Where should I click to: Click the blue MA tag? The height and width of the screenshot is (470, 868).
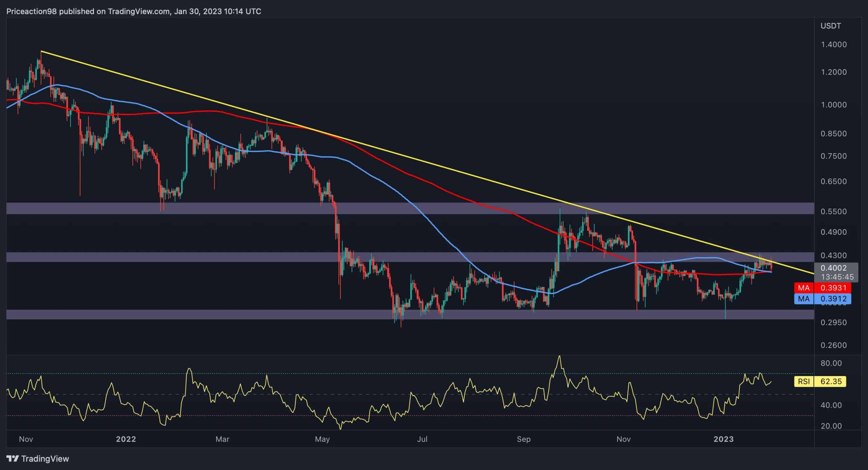[x=804, y=299]
